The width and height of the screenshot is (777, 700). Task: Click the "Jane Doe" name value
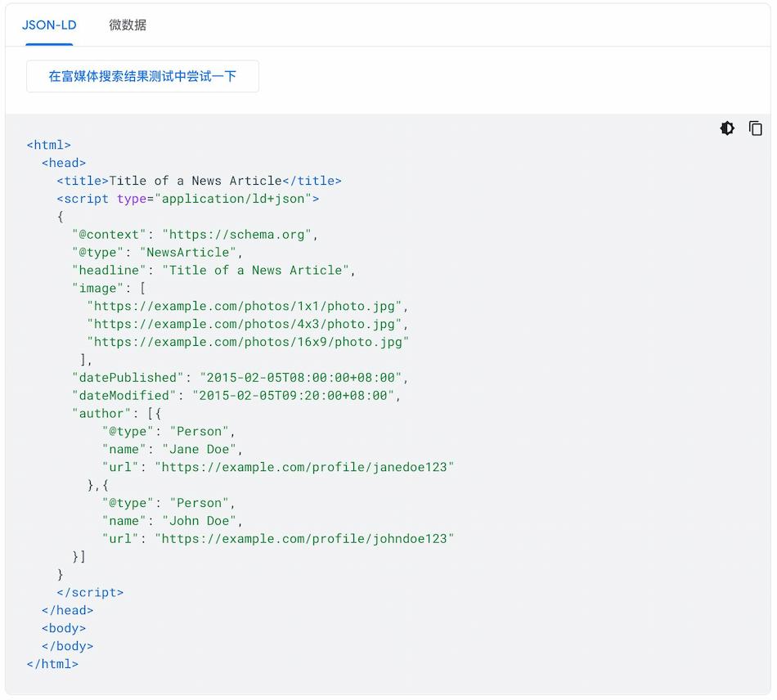point(201,449)
